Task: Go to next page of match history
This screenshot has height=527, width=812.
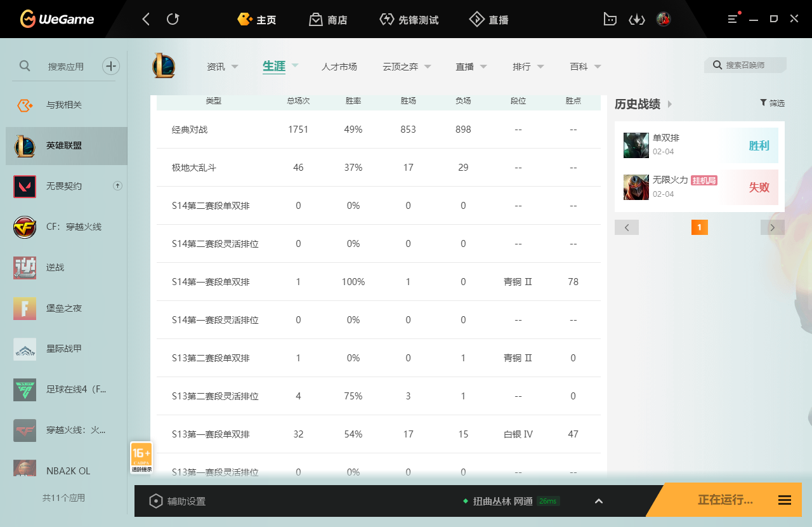Action: (773, 227)
